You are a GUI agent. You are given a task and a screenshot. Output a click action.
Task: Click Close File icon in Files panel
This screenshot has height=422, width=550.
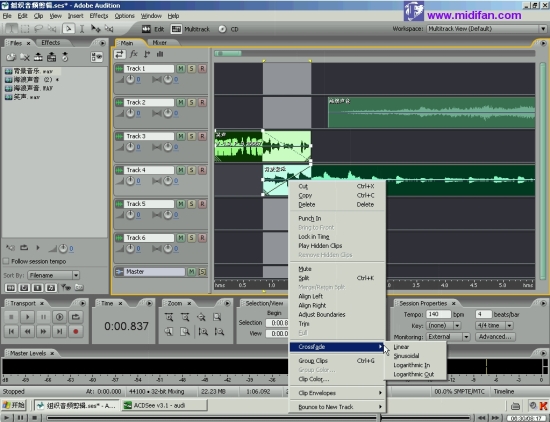click(x=25, y=57)
